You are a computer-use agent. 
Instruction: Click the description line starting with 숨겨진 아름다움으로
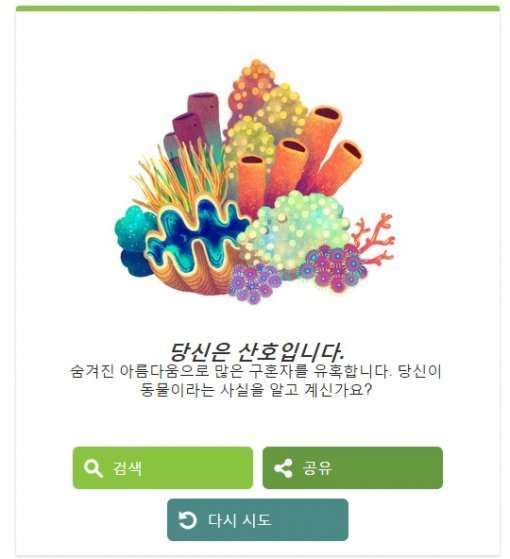256,371
